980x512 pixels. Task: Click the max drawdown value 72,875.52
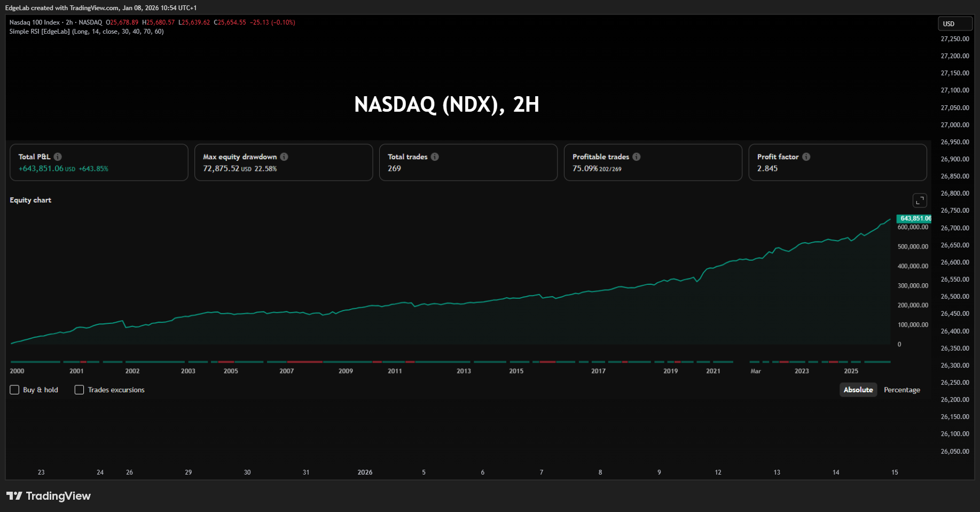click(x=221, y=168)
